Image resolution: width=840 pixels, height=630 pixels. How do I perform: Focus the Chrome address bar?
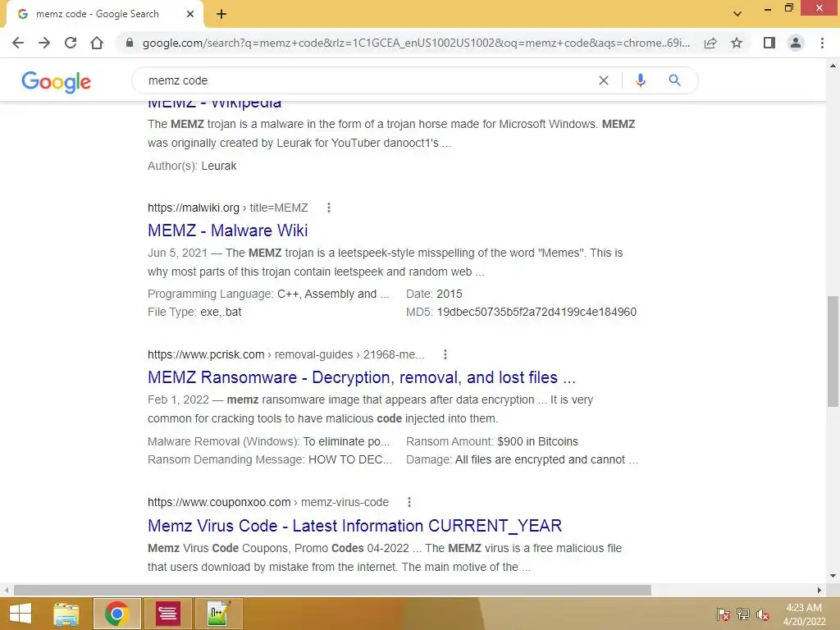[x=416, y=43]
